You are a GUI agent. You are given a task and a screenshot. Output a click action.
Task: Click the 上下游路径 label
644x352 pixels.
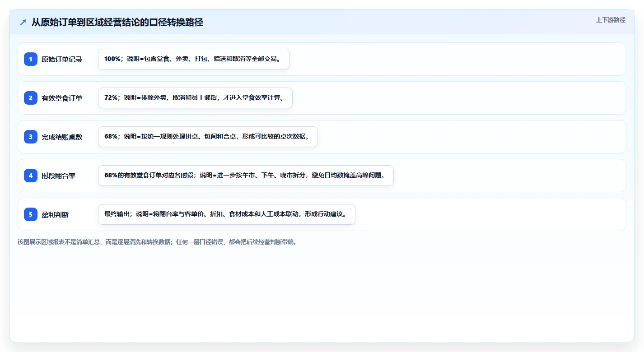(611, 20)
